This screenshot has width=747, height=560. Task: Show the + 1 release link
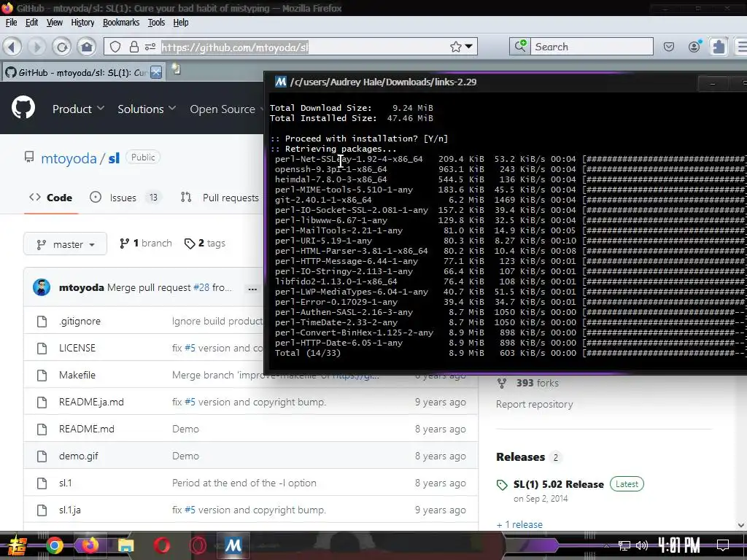tap(519, 524)
